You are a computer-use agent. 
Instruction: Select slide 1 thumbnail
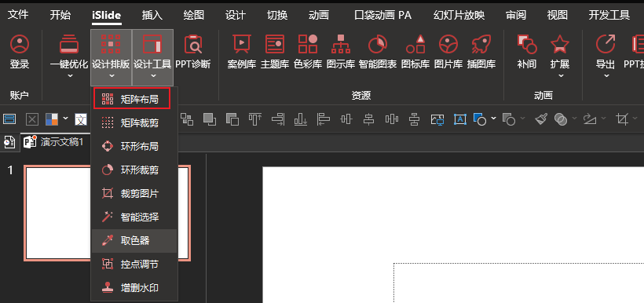click(x=108, y=213)
